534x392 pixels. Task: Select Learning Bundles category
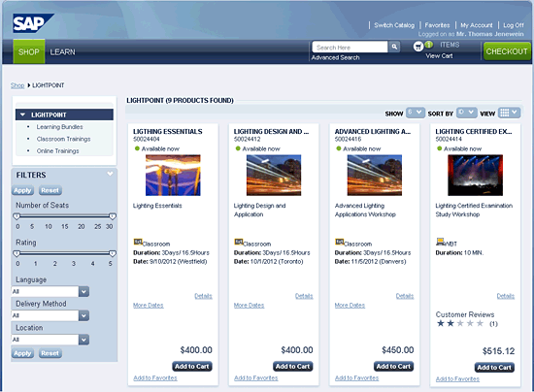pos(59,126)
